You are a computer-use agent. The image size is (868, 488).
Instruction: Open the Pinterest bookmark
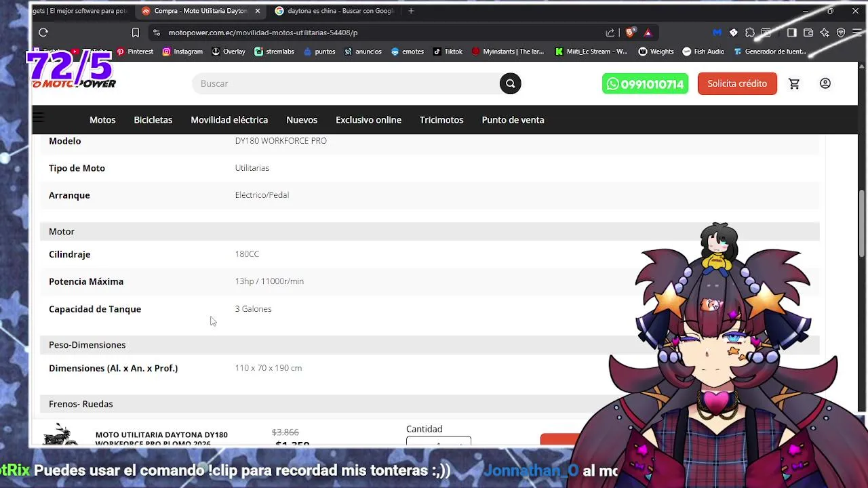tap(135, 52)
